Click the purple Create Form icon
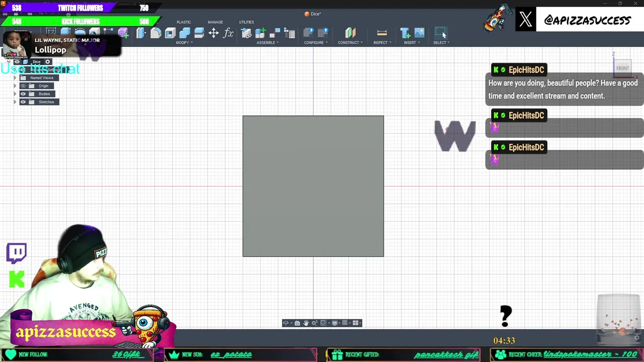 (124, 33)
